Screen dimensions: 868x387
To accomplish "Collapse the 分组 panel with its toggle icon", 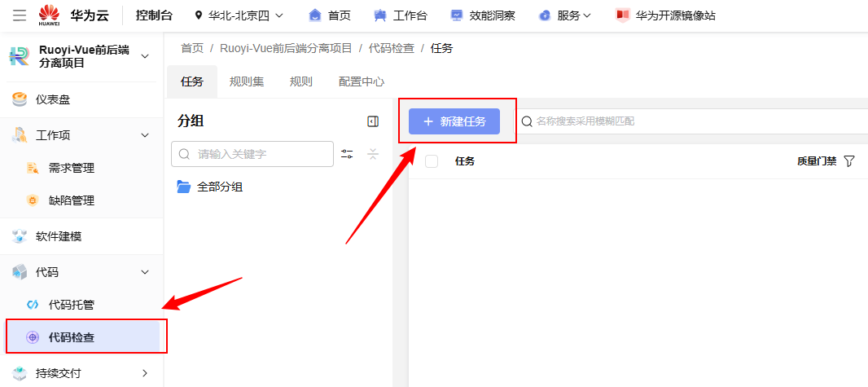I will [373, 121].
